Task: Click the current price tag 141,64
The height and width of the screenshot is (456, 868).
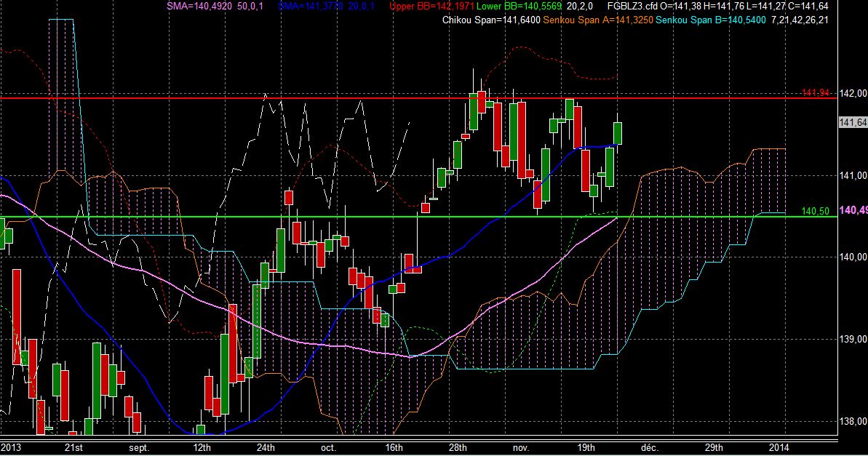Action: click(853, 122)
